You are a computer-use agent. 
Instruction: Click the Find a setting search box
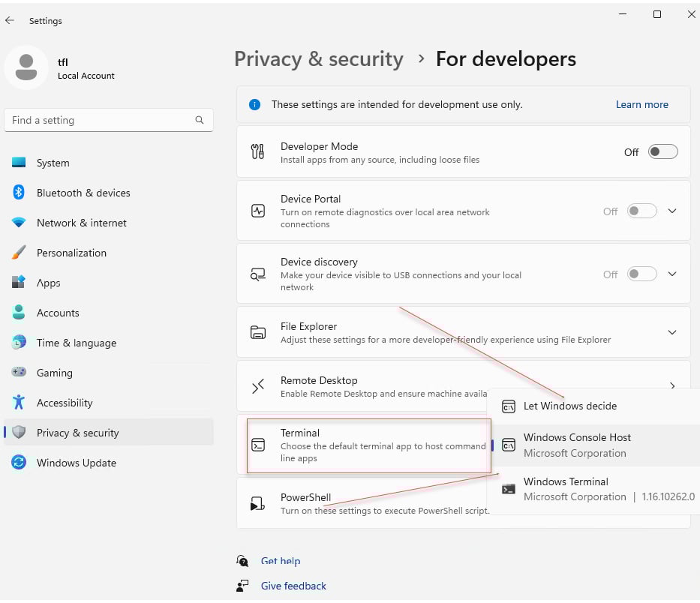click(x=109, y=120)
